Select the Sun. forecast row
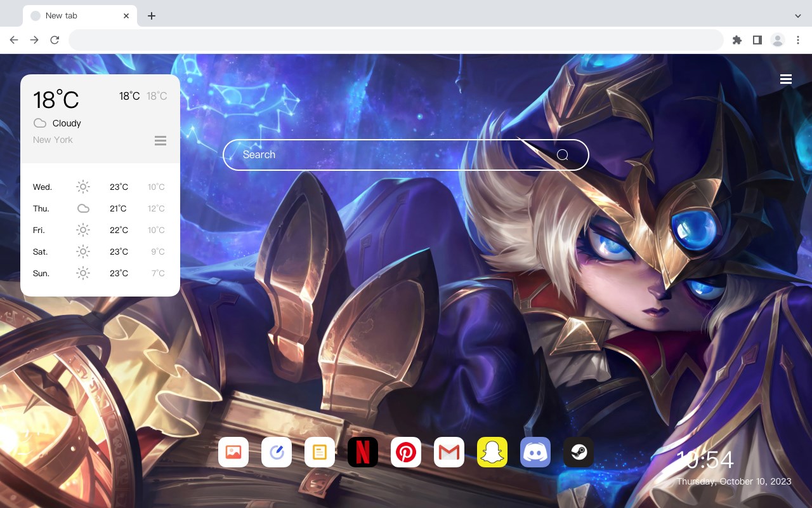Image resolution: width=812 pixels, height=508 pixels. (100, 274)
